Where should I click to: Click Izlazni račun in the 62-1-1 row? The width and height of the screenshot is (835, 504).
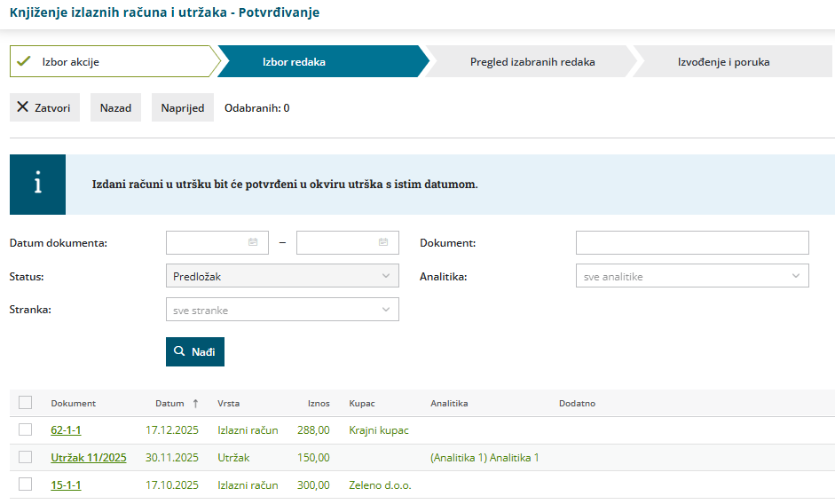click(248, 430)
